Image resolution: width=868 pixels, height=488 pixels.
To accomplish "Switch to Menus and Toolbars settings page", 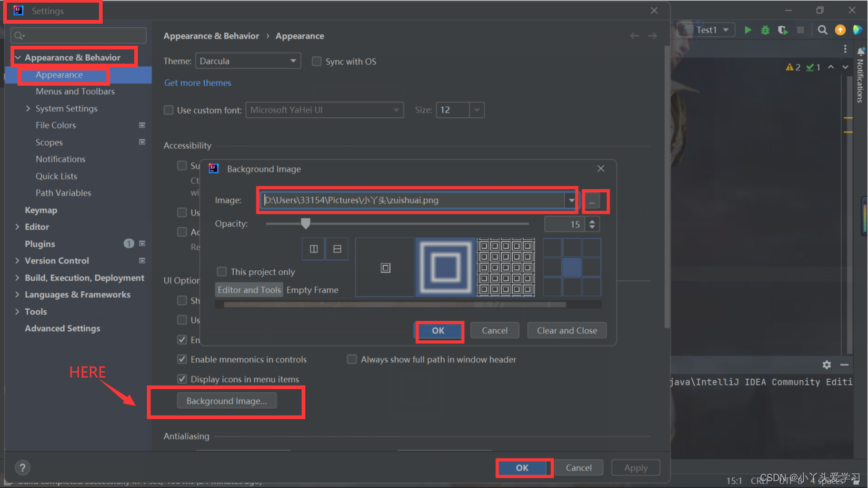I will [75, 91].
